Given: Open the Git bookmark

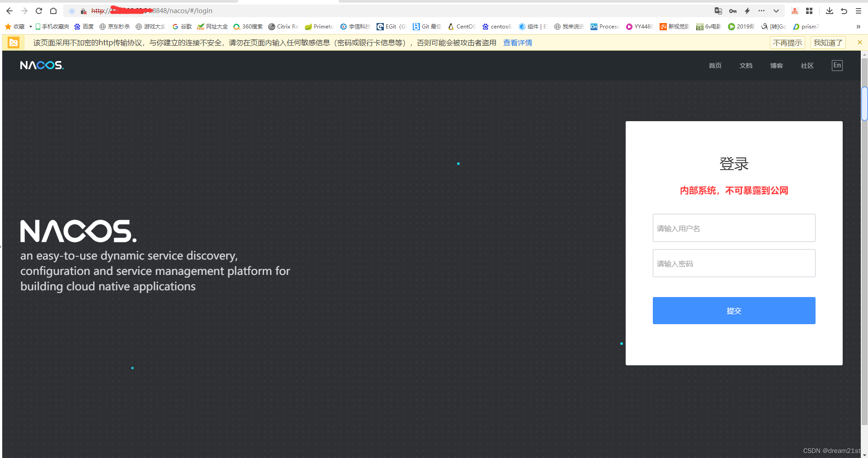Looking at the screenshot, I should point(427,27).
